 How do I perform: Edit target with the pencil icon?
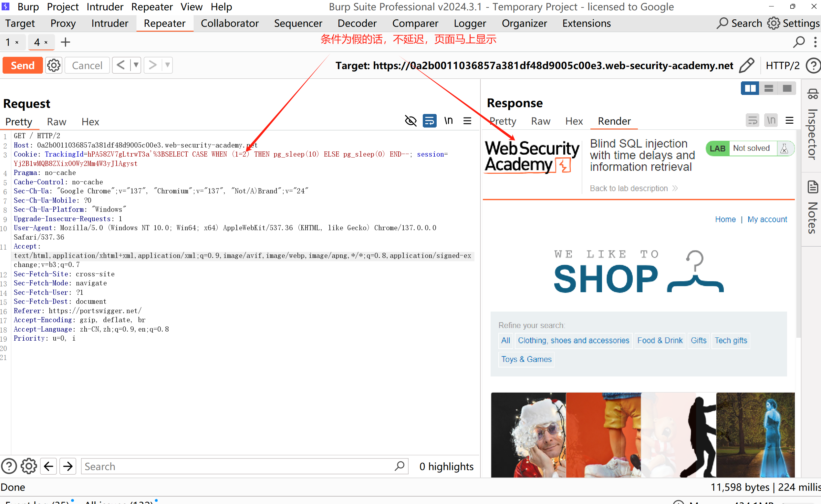click(x=747, y=65)
